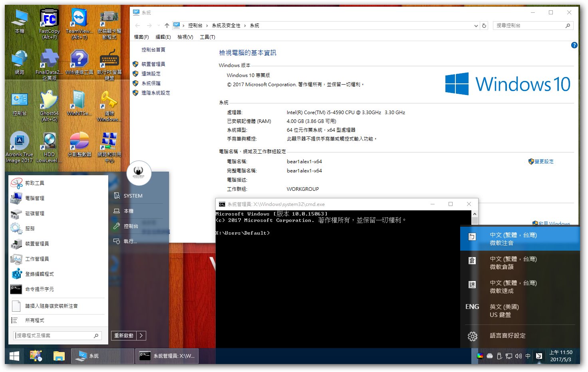Open the 本機 desktop icon
This screenshot has height=372, width=588.
[x=20, y=21]
